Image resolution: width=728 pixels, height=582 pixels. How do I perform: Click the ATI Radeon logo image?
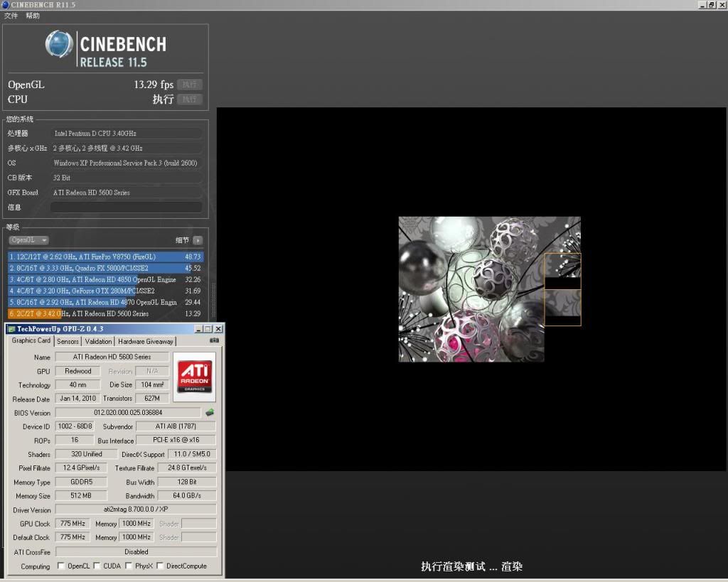pyautogui.click(x=194, y=375)
